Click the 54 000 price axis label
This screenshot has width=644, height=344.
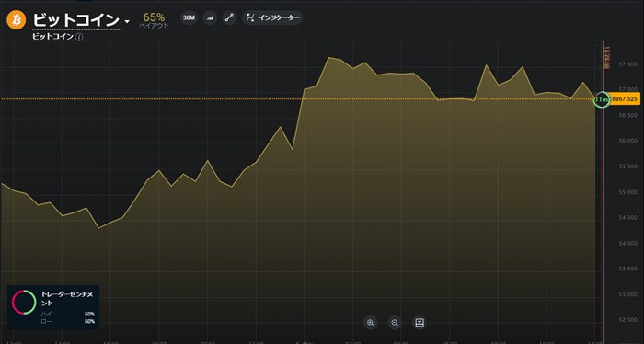(x=628, y=243)
